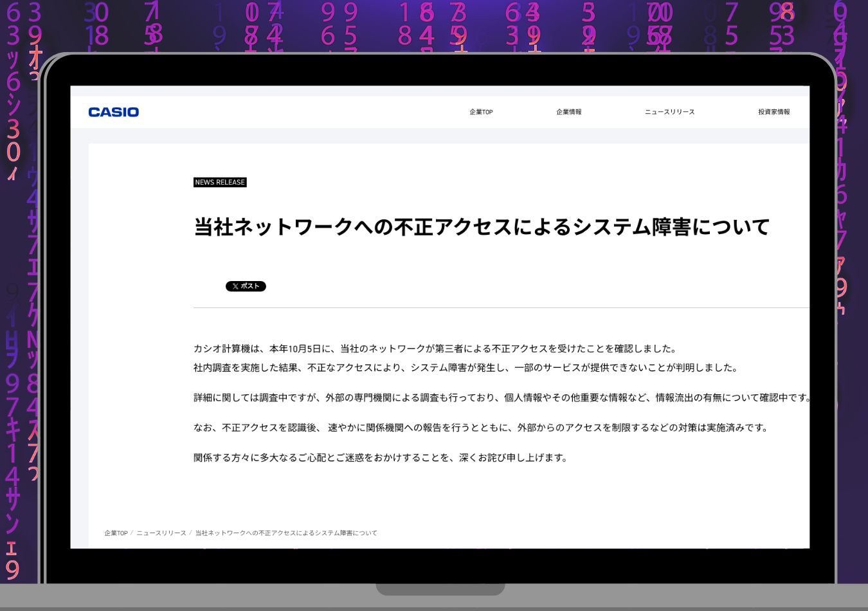Share via the X ポスト button
The image size is (868, 611).
point(246,286)
